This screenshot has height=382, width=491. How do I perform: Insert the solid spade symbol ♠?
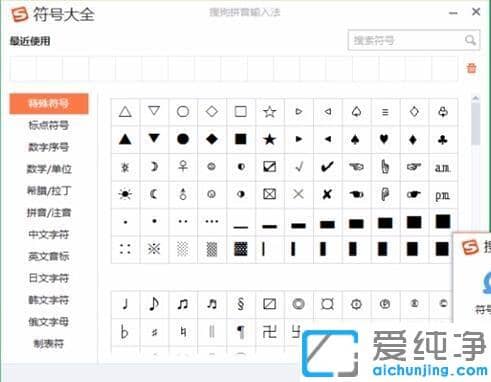[x=355, y=139]
